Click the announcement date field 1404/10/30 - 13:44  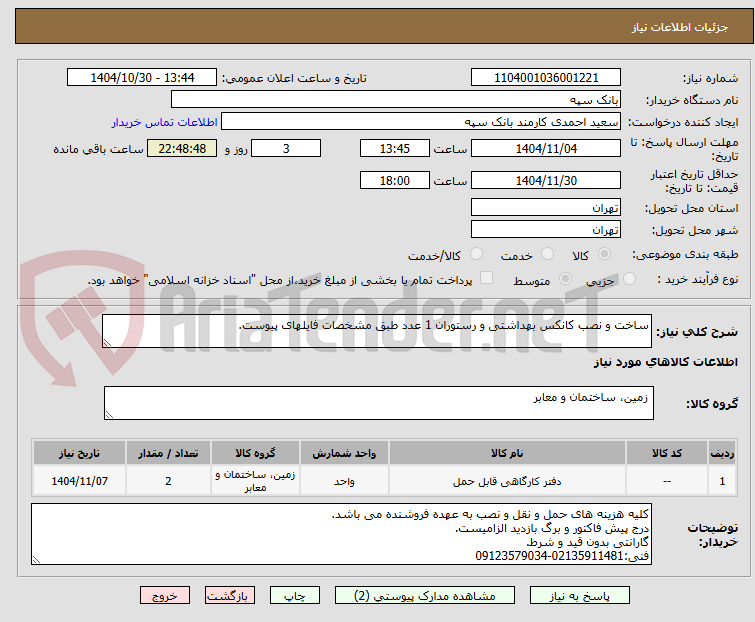142,78
